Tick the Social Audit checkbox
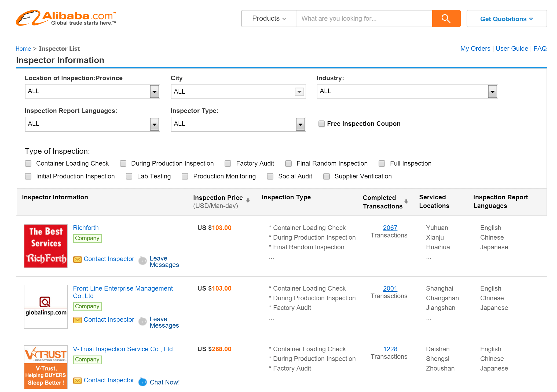This screenshot has width=557, height=392. (x=270, y=176)
